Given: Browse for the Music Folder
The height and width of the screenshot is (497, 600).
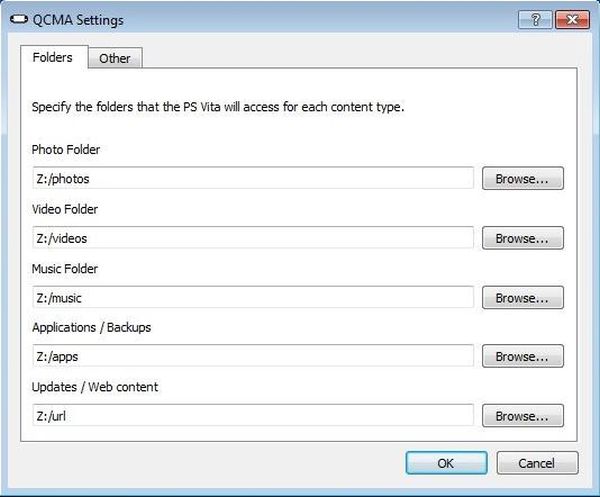Looking at the screenshot, I should [522, 297].
